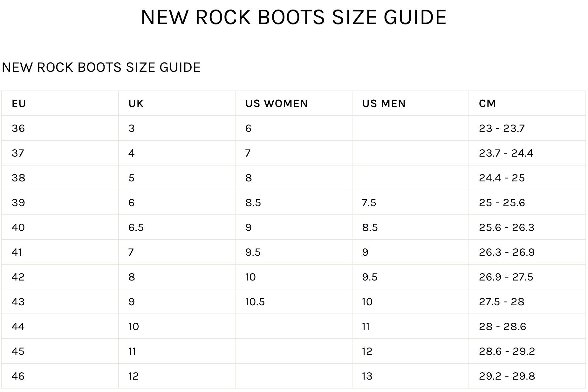588x392 pixels.
Task: Click US Men 7.5 cell
Action: pos(369,203)
